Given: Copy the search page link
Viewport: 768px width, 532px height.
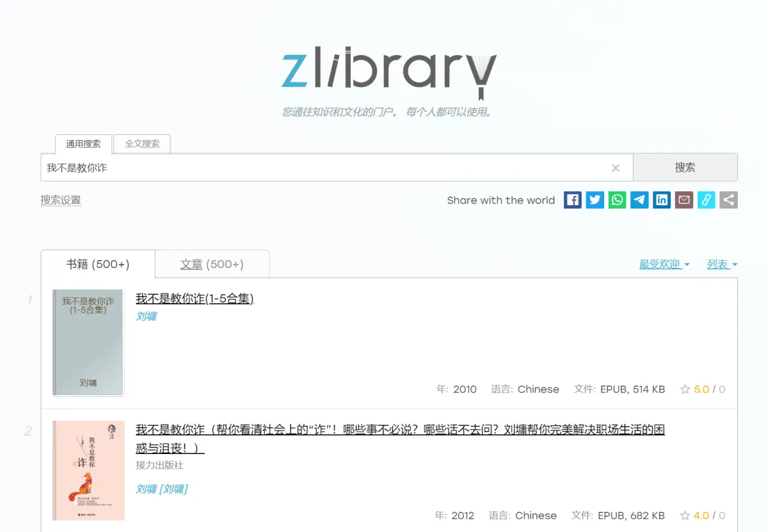Looking at the screenshot, I should coord(707,199).
